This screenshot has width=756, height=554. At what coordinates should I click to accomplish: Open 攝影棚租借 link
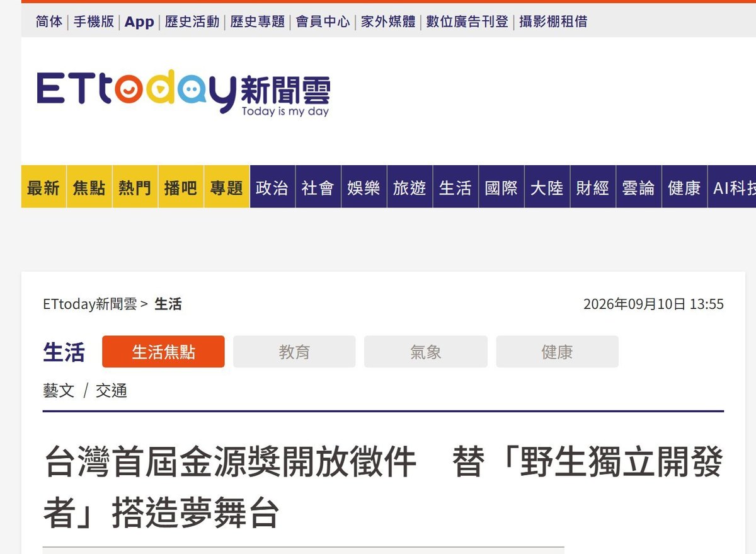click(x=553, y=21)
